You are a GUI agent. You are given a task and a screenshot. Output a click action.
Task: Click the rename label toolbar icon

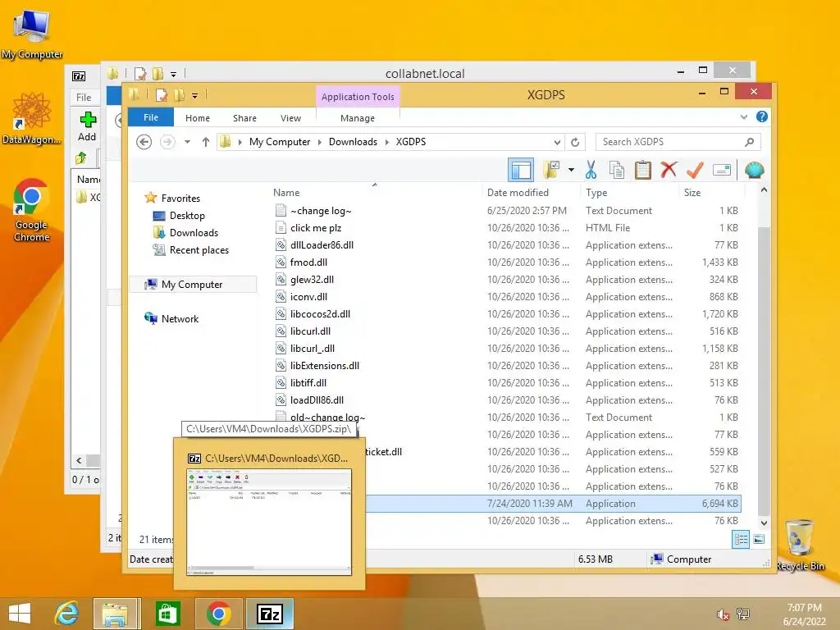pos(722,171)
